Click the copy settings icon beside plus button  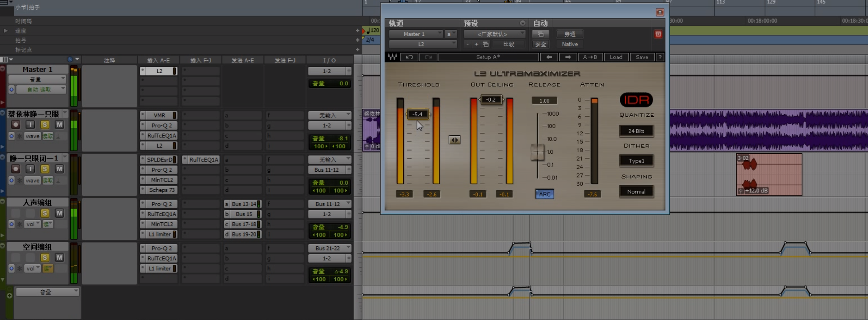pos(486,44)
